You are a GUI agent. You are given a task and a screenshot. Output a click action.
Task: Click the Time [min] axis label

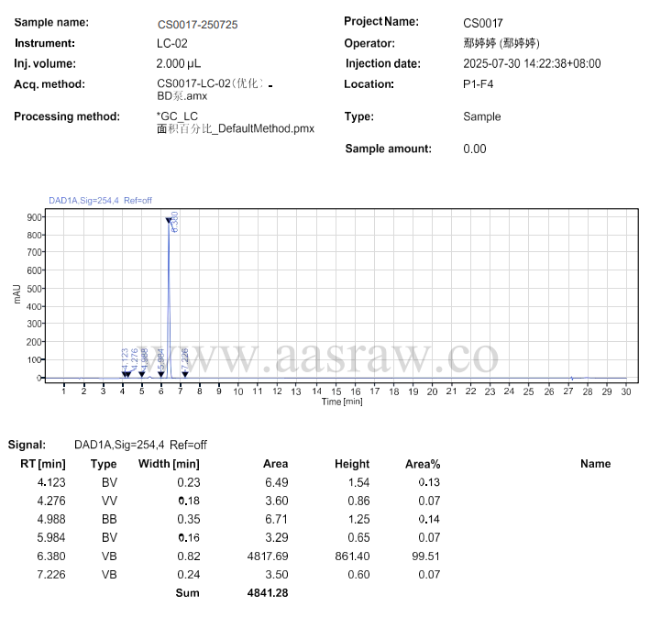(x=342, y=402)
